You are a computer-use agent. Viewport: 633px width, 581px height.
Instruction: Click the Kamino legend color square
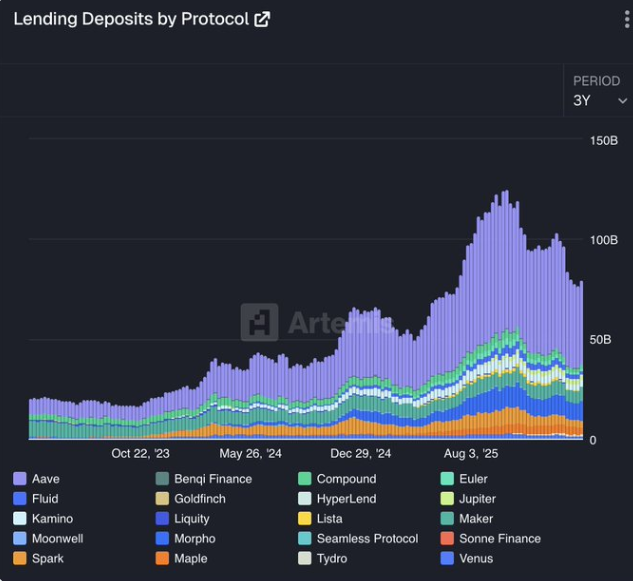click(x=19, y=519)
